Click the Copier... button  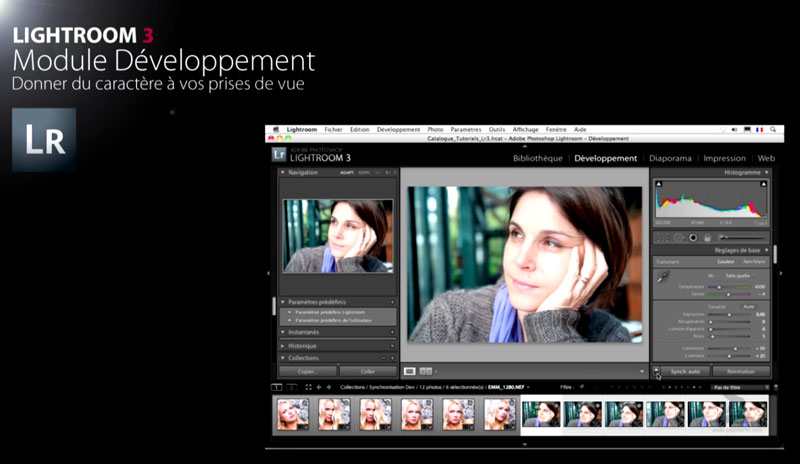click(308, 371)
